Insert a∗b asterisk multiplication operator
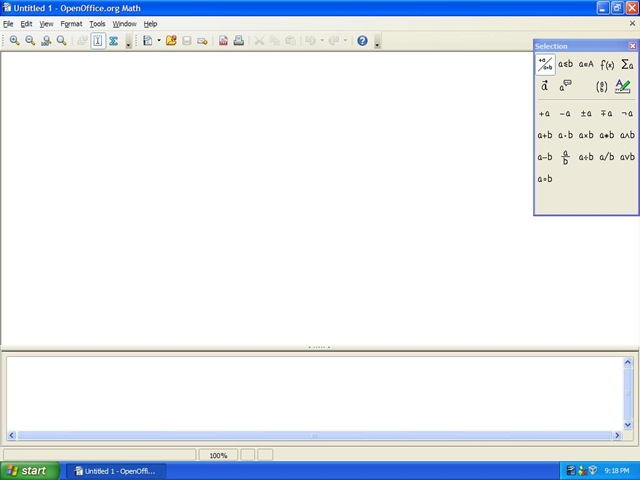Image resolution: width=640 pixels, height=480 pixels. tap(607, 135)
